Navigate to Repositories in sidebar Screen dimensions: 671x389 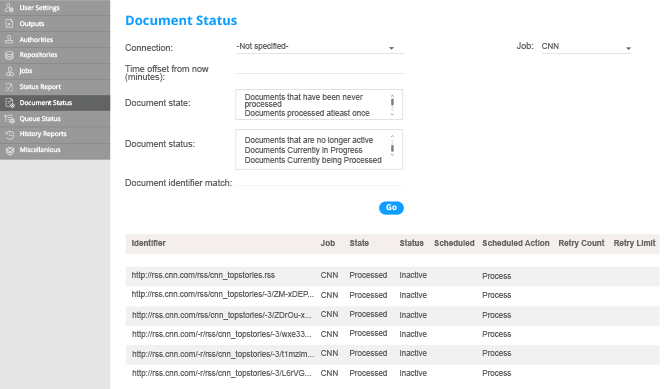coord(38,55)
